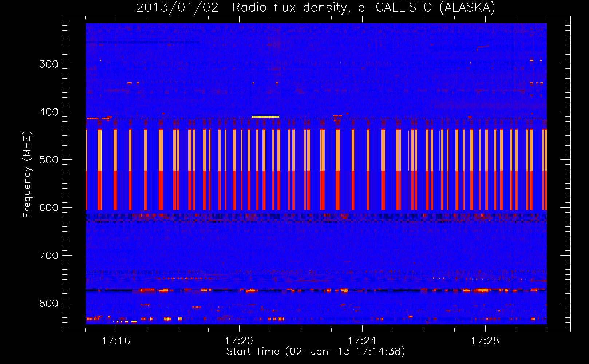Click the yellow-green emission line near 410 MHz
The width and height of the screenshot is (589, 364).
tap(265, 117)
